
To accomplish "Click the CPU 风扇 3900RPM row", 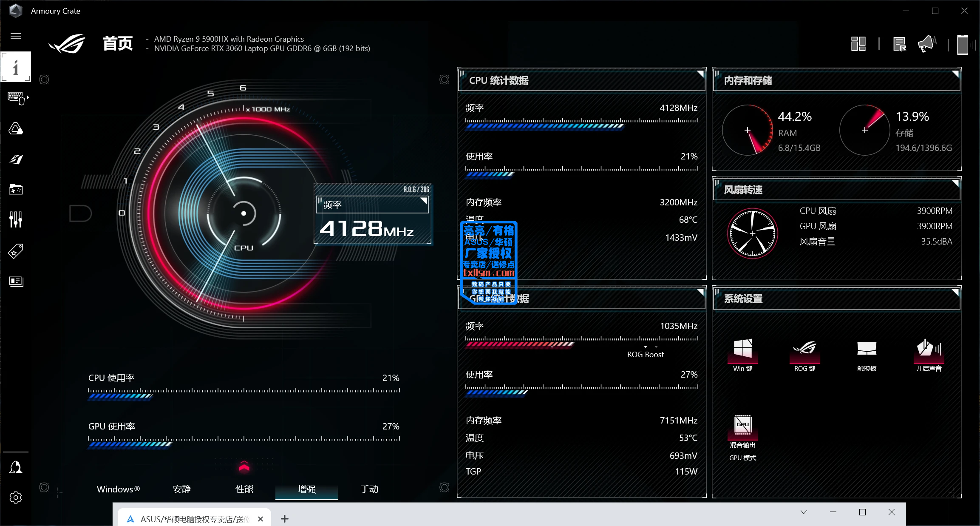I will (x=876, y=211).
